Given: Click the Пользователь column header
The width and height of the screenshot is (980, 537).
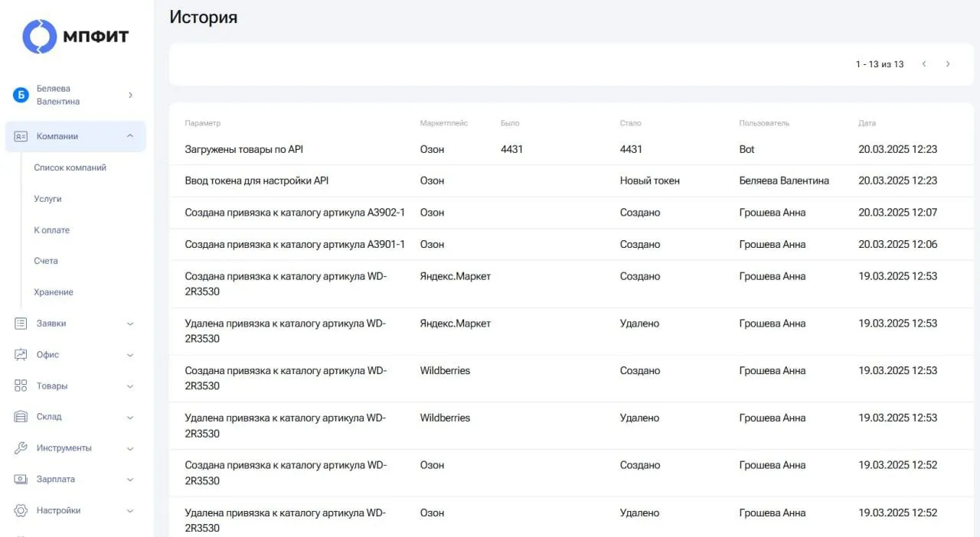Looking at the screenshot, I should 764,123.
